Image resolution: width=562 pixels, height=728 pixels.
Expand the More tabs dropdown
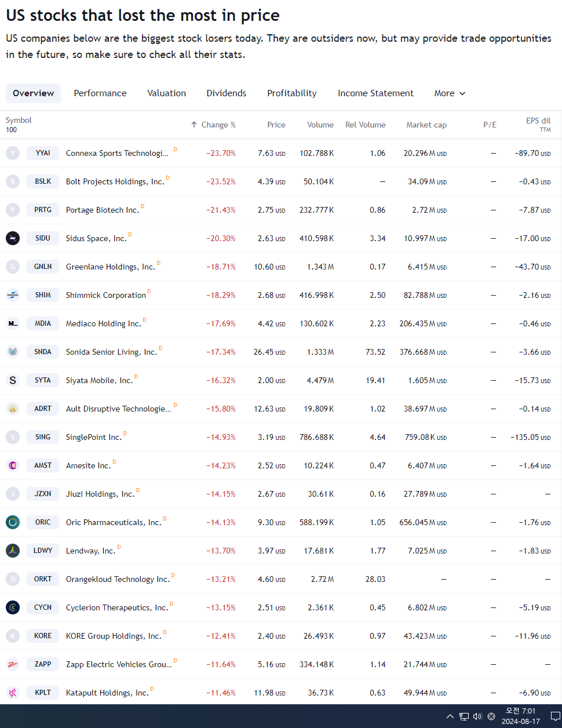click(450, 93)
